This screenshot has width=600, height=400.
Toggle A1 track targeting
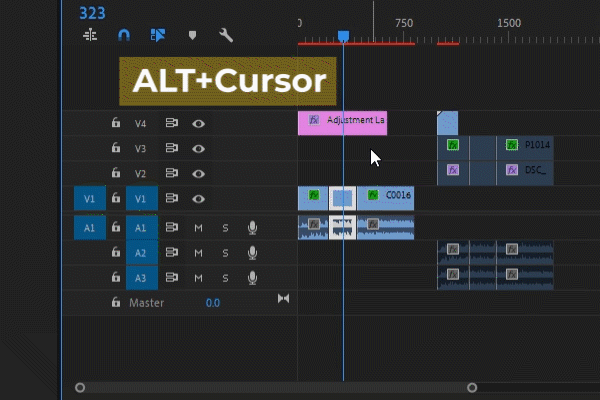click(x=142, y=228)
